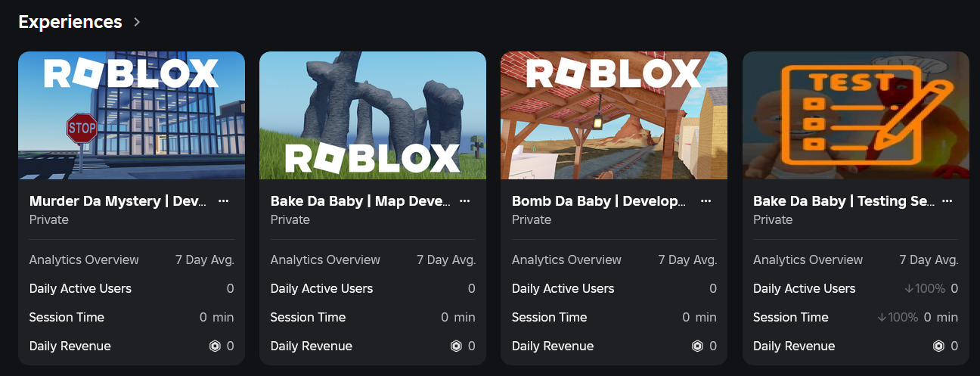The image size is (980, 376).
Task: Open the Murder Da Mystery title link
Action: tap(118, 201)
